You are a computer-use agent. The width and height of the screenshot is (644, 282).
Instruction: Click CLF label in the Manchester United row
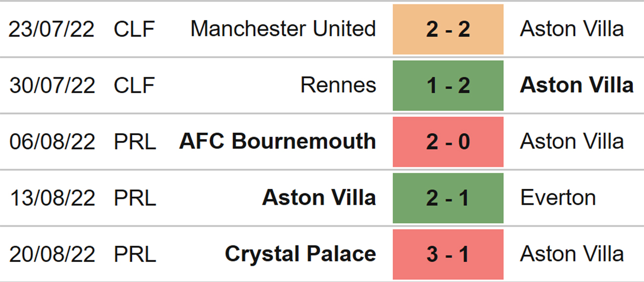pos(134,29)
